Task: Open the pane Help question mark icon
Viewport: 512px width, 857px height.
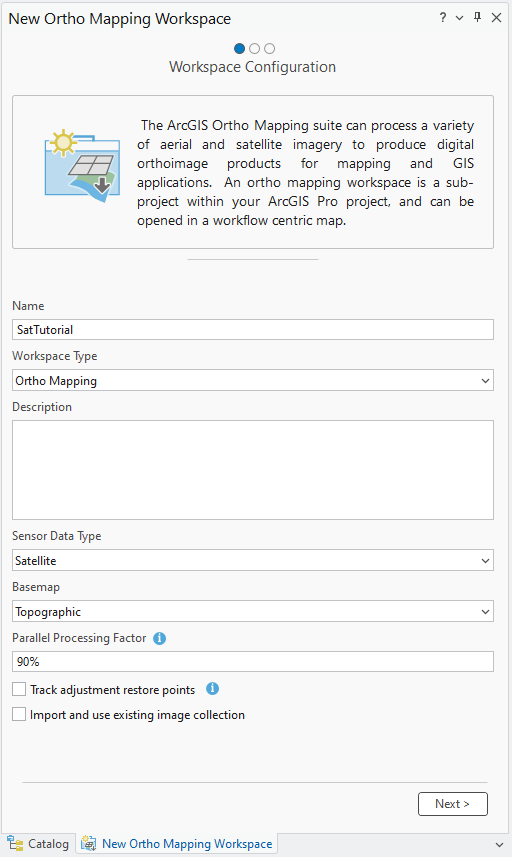Action: point(443,17)
